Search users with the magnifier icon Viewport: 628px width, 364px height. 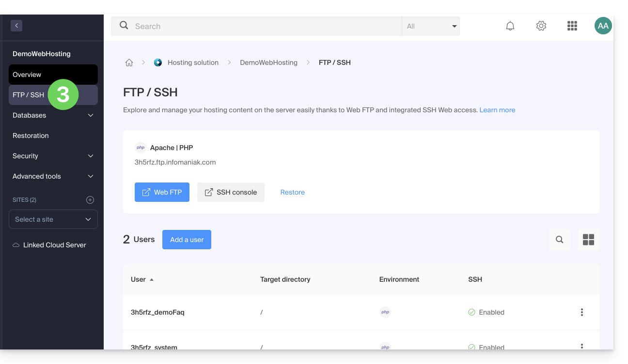559,240
